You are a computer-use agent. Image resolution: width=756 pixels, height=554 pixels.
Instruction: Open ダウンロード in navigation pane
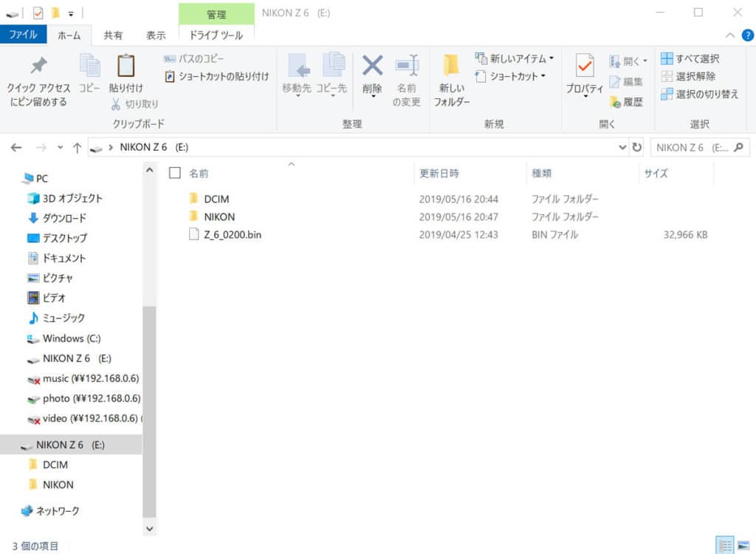[58, 218]
